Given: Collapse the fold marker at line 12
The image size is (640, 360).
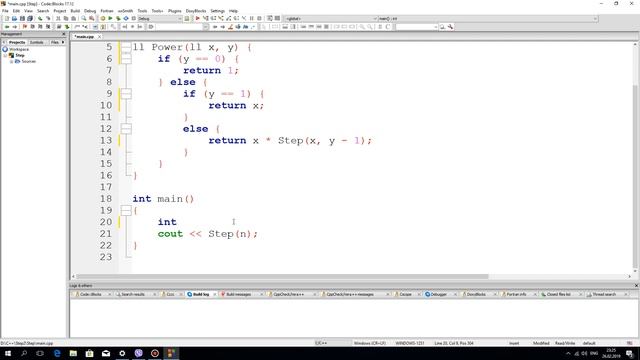Looking at the screenshot, I should pyautogui.click(x=126, y=129).
